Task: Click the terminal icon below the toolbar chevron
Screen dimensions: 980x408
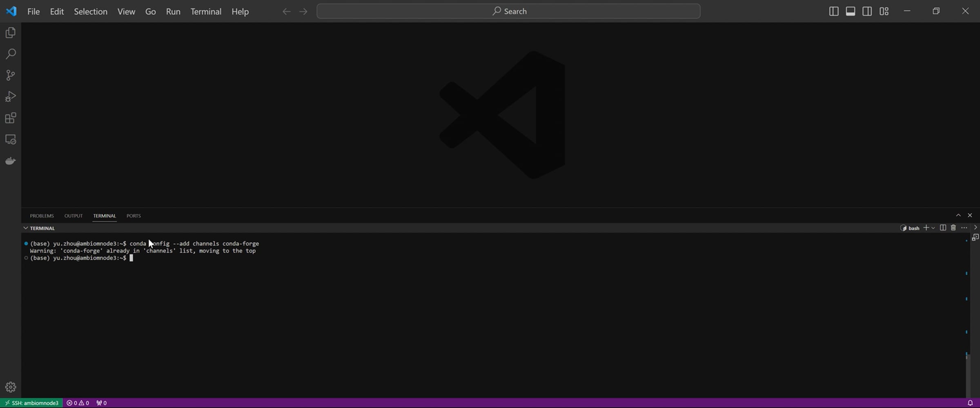Action: [x=976, y=237]
